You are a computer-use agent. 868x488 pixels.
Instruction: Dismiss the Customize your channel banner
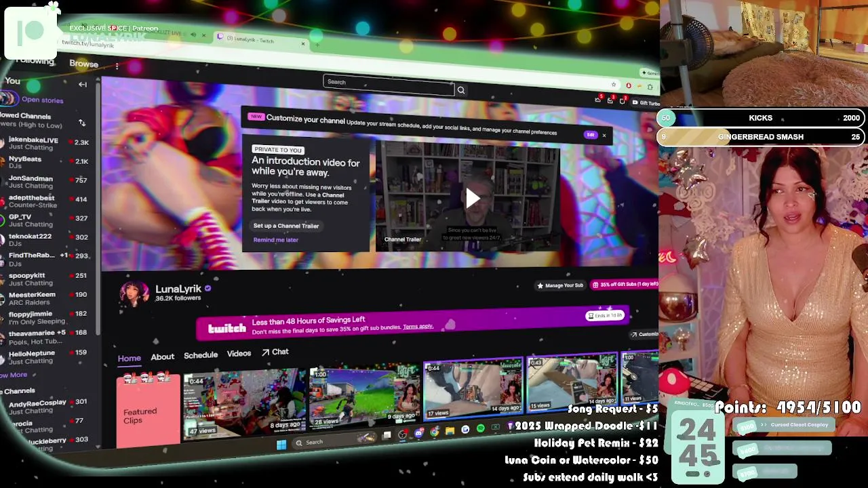click(x=604, y=135)
